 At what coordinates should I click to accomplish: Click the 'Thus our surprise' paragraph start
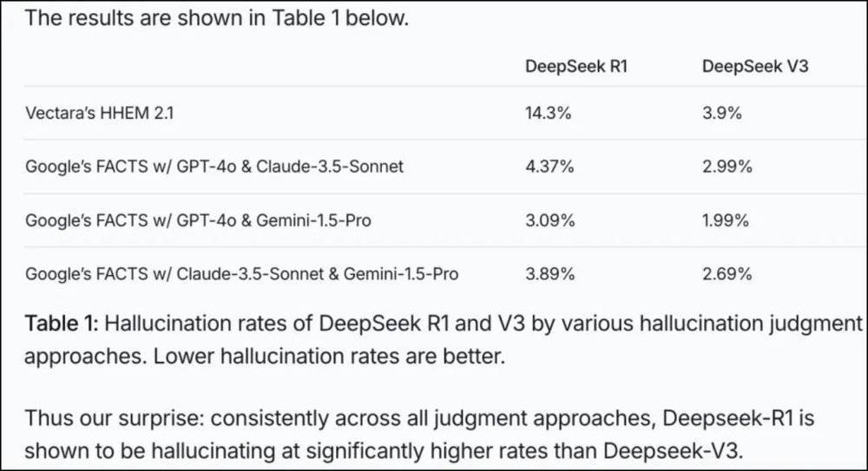pos(114,418)
